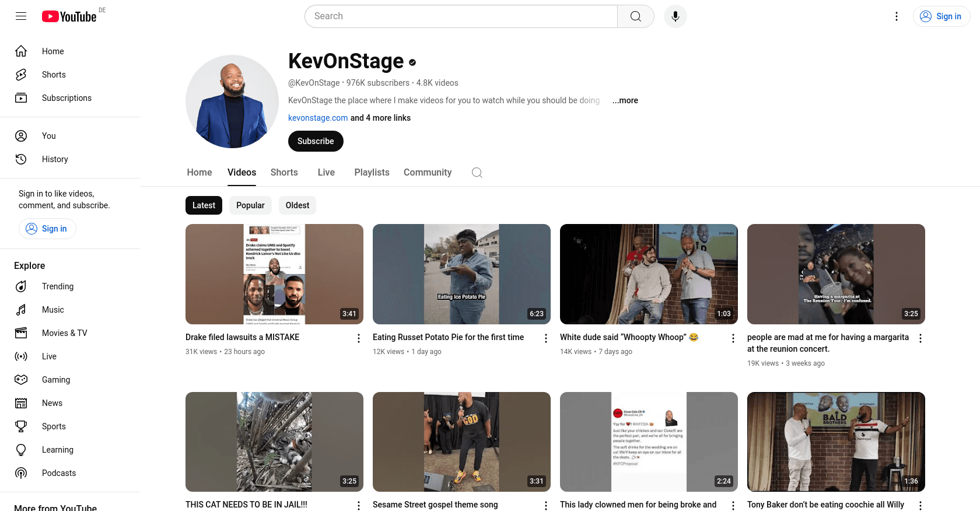Image resolution: width=980 pixels, height=511 pixels.
Task: Start voice search with microphone icon
Action: click(x=675, y=16)
